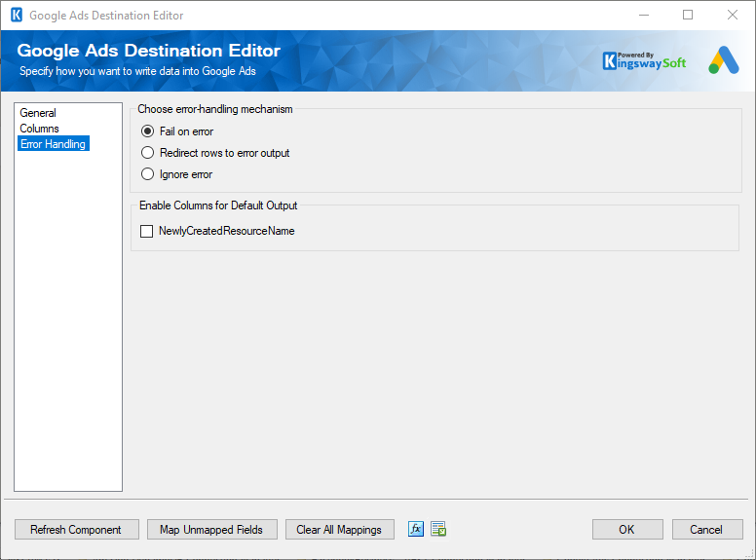Select Error Handling page
The width and height of the screenshot is (756, 560).
(x=53, y=143)
